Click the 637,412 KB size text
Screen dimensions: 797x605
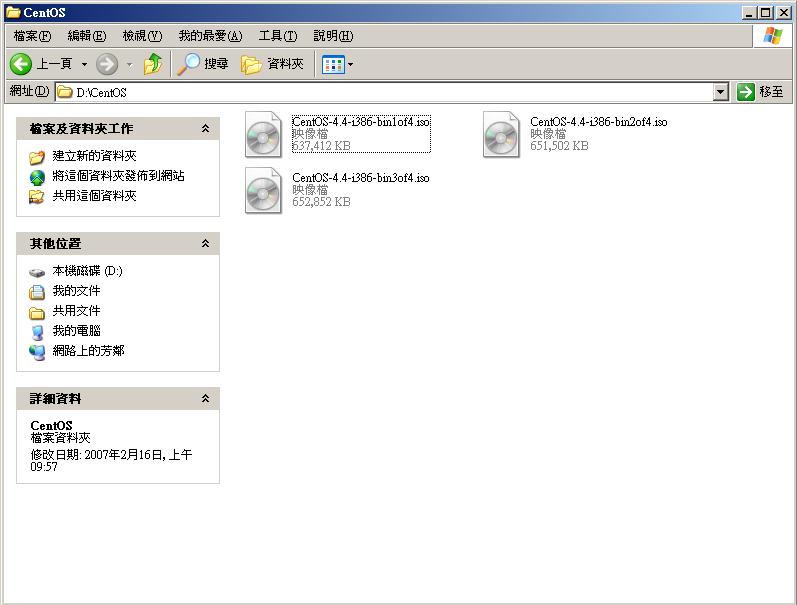click(x=321, y=146)
